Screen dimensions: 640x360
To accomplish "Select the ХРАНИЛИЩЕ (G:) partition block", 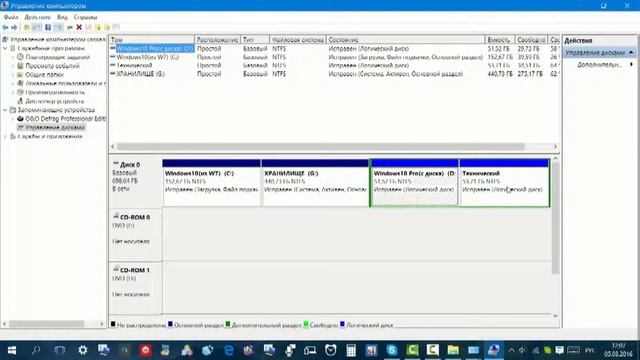I will click(315, 183).
